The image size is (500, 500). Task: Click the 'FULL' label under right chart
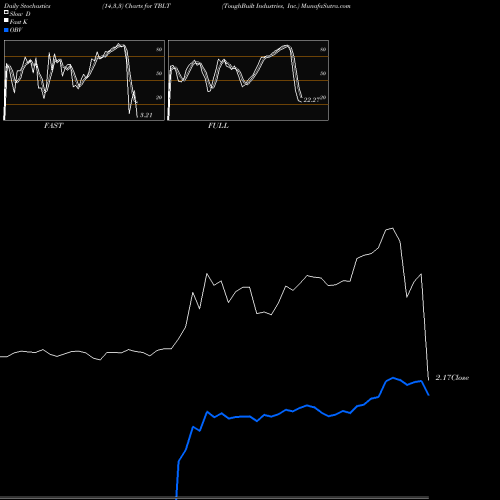[x=218, y=126]
